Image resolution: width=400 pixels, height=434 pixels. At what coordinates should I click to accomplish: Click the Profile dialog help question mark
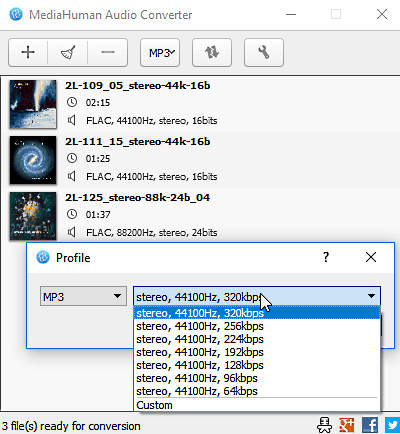(326, 257)
